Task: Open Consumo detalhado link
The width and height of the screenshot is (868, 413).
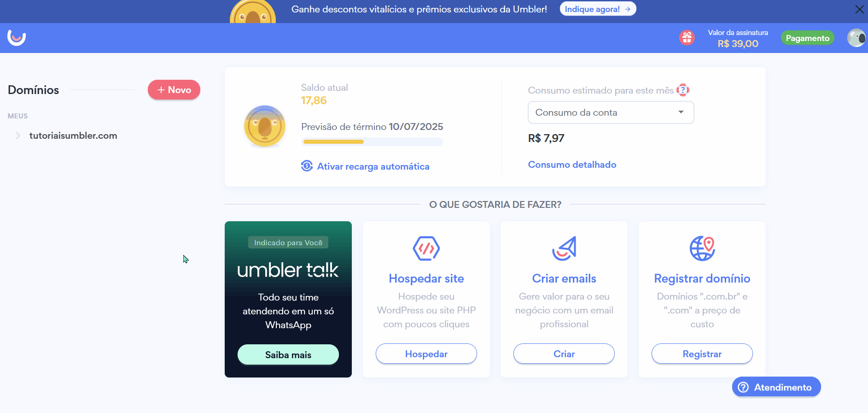Action: (x=572, y=165)
